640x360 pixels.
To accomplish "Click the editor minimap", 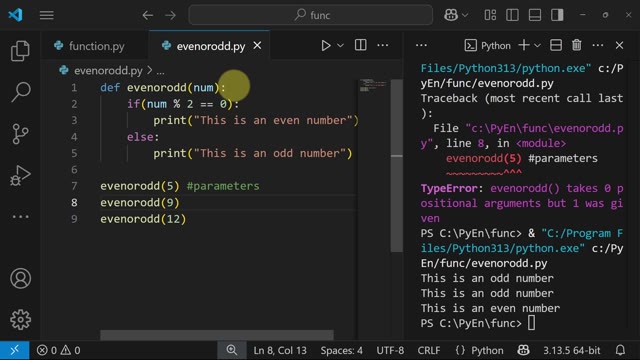I will 373,86.
